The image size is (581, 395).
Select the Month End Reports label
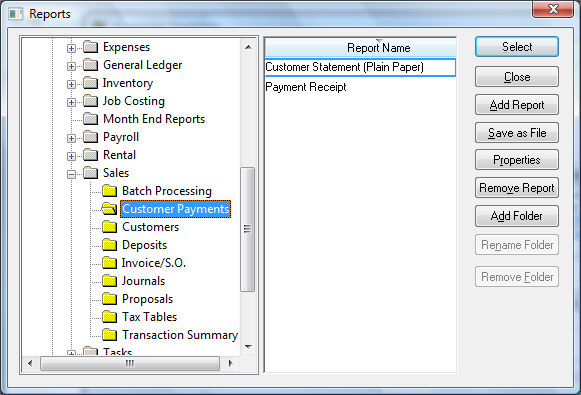tap(154, 119)
